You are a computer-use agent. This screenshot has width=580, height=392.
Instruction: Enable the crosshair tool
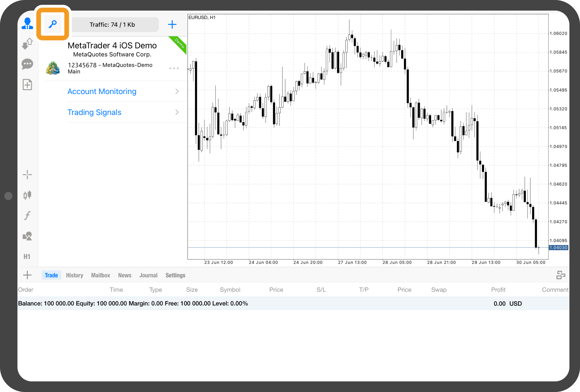coord(27,175)
